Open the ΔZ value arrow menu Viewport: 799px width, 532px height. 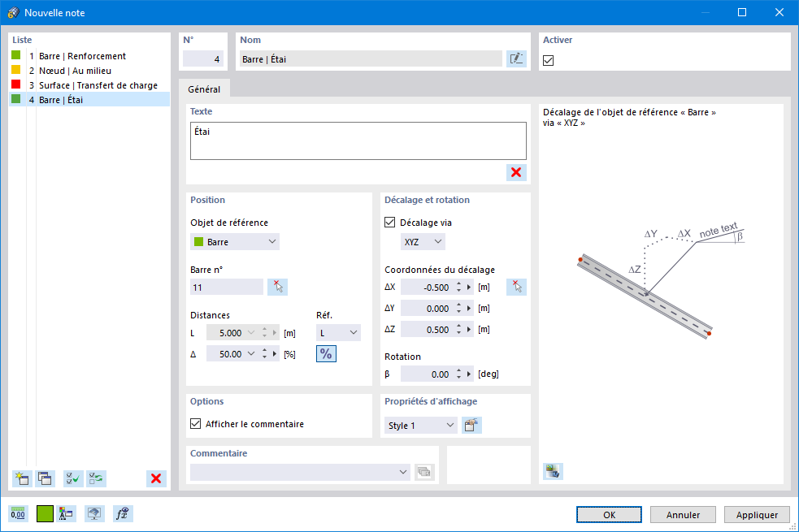pos(469,330)
